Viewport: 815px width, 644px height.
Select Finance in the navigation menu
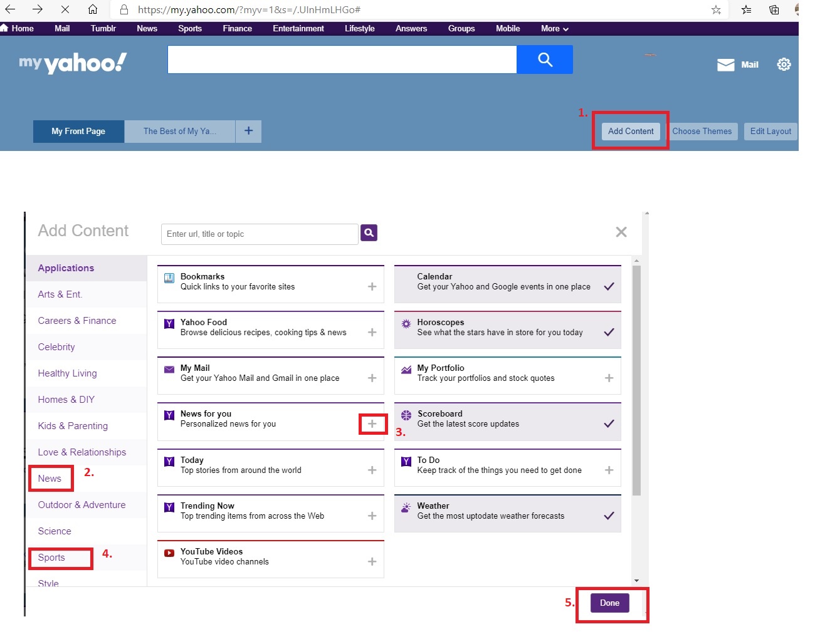point(237,28)
